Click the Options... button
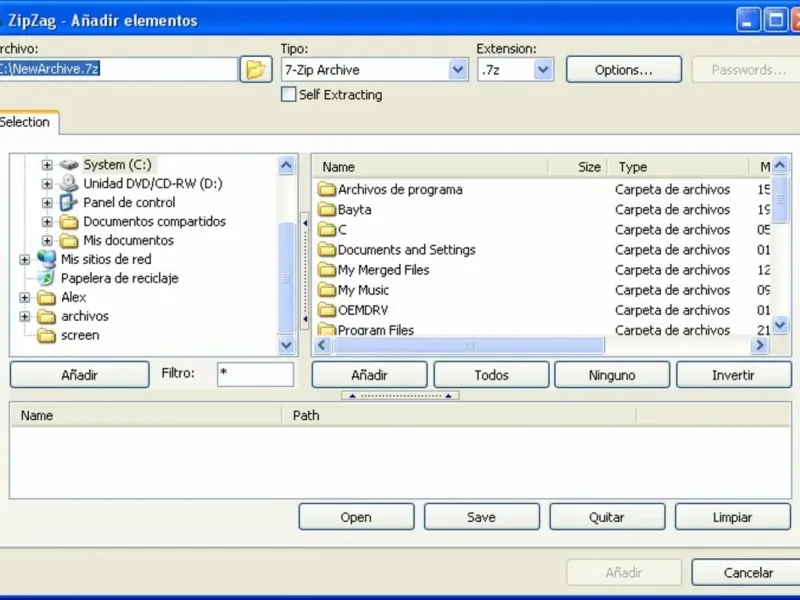Screen dimensions: 800x600 [623, 70]
